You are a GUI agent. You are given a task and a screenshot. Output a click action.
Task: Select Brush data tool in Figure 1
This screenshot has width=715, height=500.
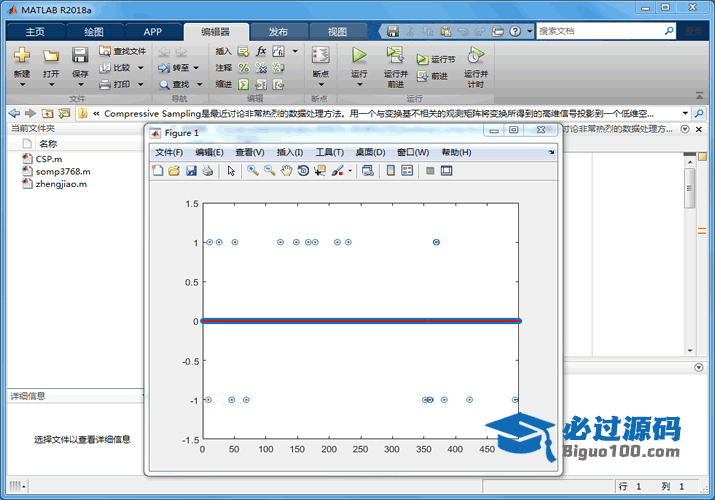(337, 170)
